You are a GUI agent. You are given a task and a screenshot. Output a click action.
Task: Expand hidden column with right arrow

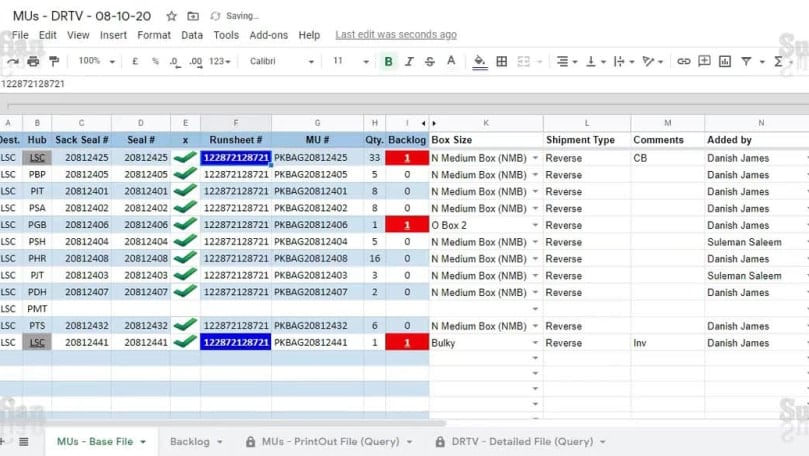[x=434, y=123]
